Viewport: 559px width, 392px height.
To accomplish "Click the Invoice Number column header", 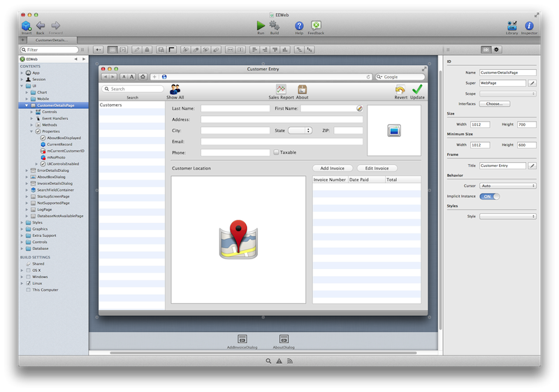I will (330, 180).
